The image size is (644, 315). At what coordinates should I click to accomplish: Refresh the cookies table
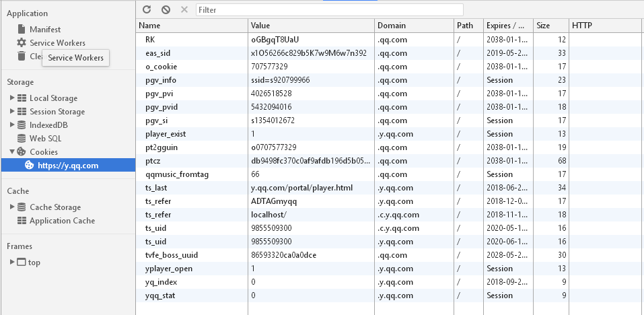(147, 10)
